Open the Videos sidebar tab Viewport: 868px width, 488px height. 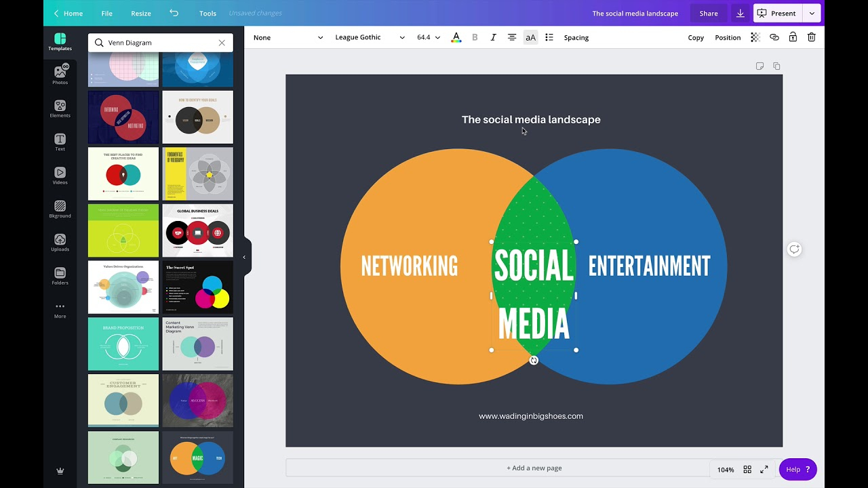click(x=60, y=174)
